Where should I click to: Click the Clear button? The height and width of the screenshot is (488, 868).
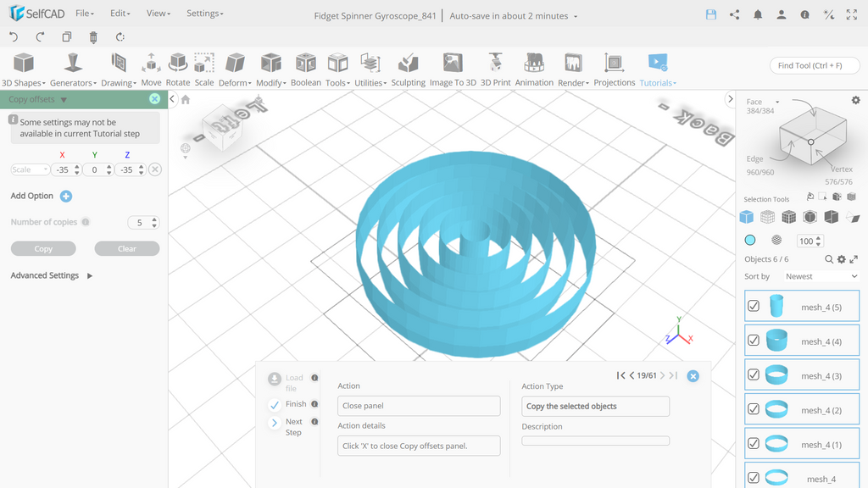pos(127,249)
